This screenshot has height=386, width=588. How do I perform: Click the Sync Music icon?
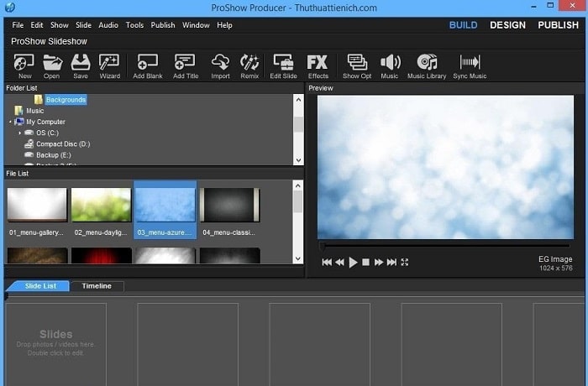[x=470, y=66]
